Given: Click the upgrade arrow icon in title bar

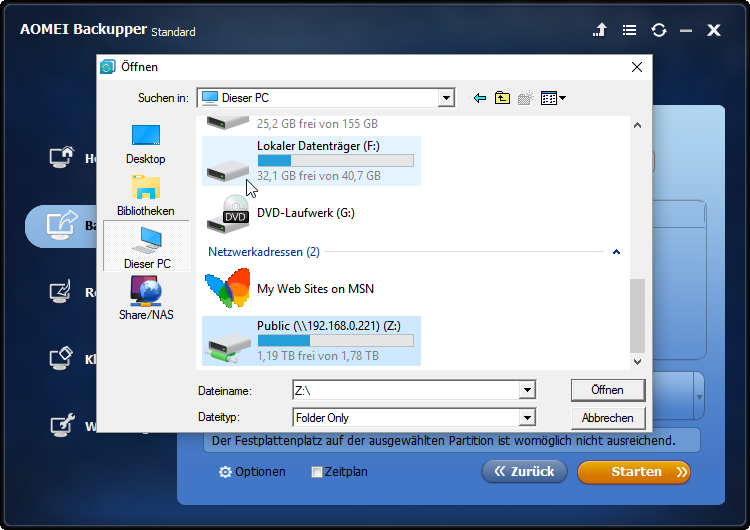Looking at the screenshot, I should click(x=600, y=30).
